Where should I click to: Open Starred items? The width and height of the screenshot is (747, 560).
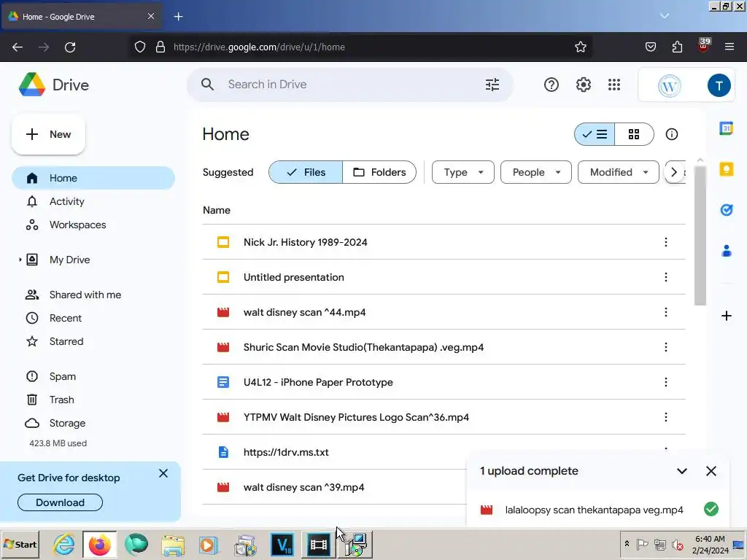(x=93, y=341)
